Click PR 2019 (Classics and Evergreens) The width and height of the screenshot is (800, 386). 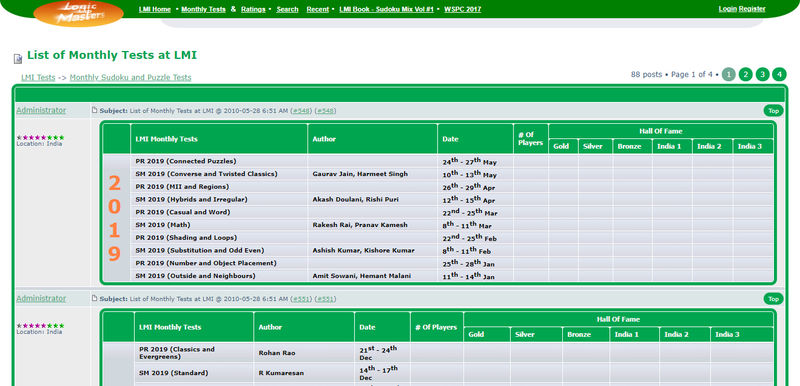(x=177, y=353)
